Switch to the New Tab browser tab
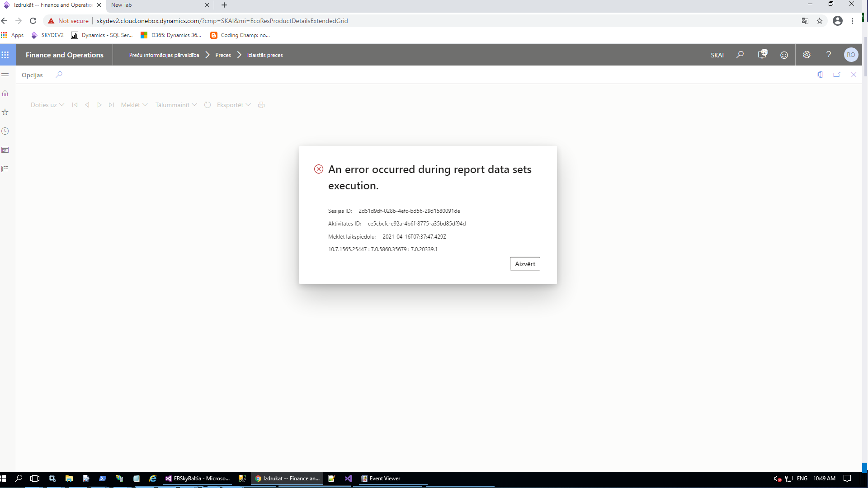Image resolution: width=868 pixels, height=488 pixels. 154,5
